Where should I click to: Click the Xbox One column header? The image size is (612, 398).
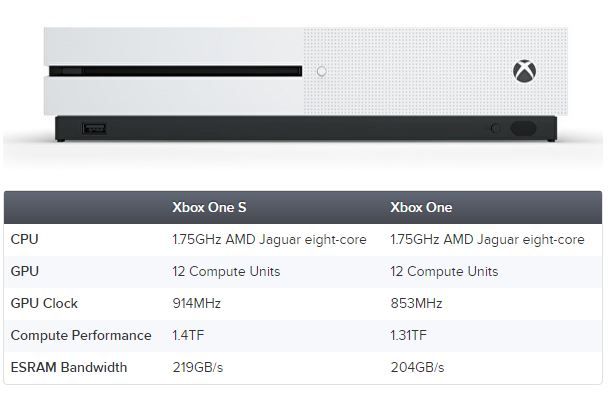tap(421, 207)
